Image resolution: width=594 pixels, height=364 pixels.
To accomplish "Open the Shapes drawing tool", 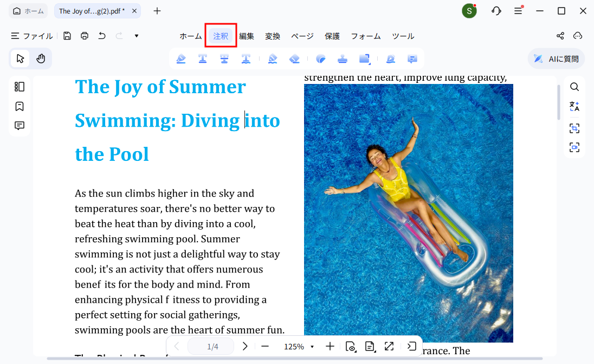I will [x=364, y=58].
